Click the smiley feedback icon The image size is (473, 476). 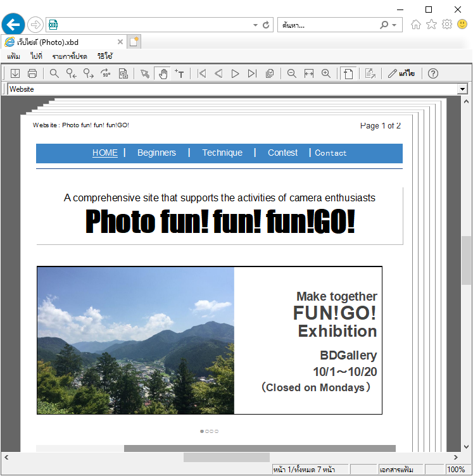pos(462,24)
